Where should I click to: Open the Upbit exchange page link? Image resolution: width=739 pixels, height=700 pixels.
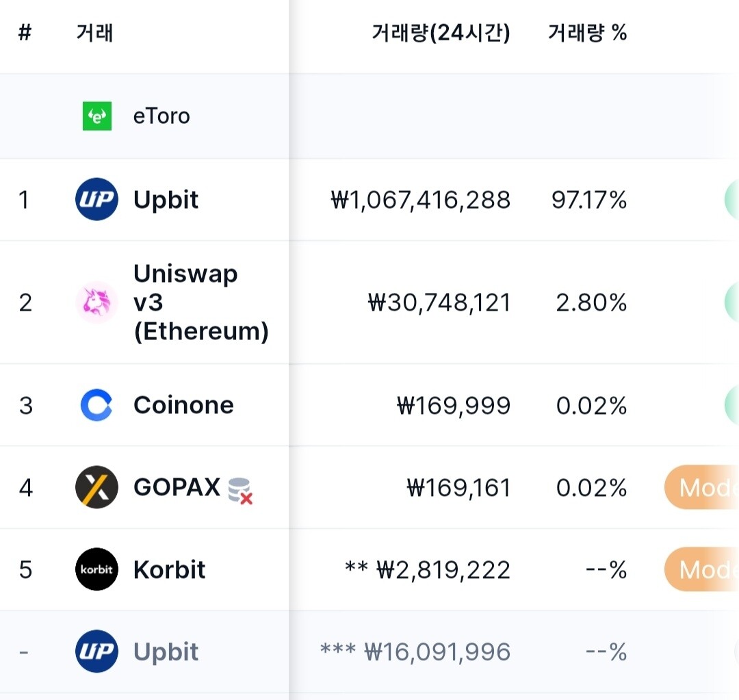pos(166,200)
